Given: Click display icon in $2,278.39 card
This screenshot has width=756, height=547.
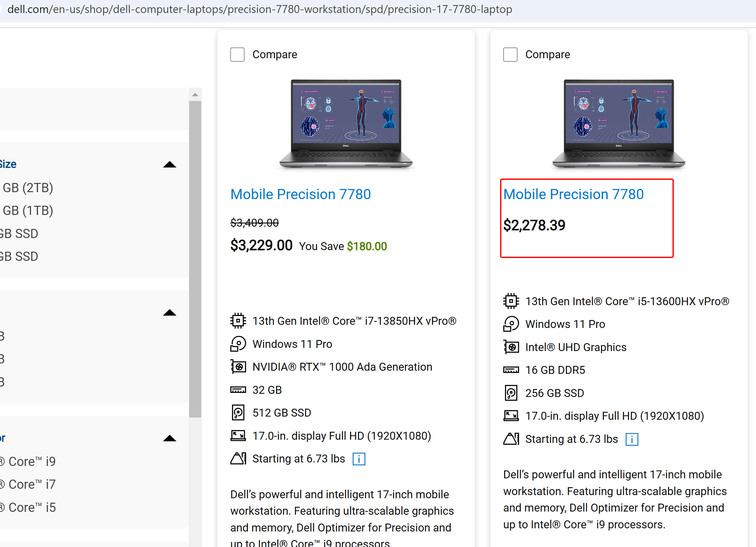Looking at the screenshot, I should [x=511, y=416].
